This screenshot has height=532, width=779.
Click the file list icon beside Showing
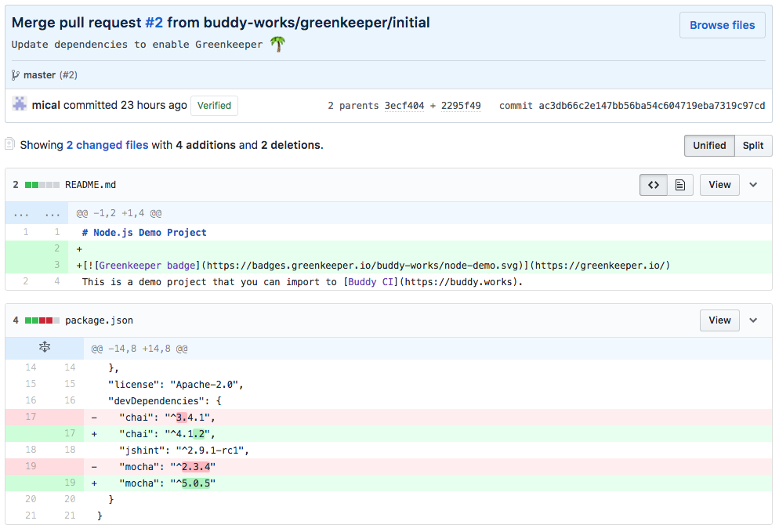pos(10,144)
